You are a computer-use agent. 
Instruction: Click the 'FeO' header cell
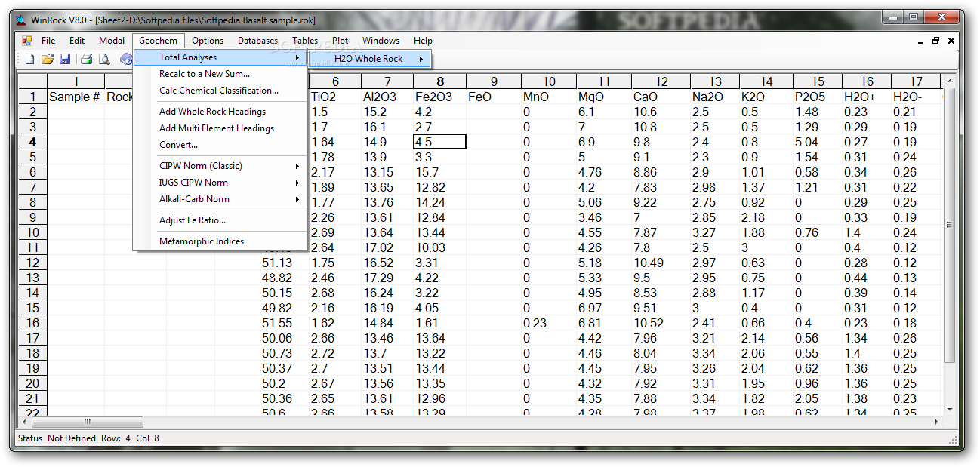pyautogui.click(x=494, y=97)
